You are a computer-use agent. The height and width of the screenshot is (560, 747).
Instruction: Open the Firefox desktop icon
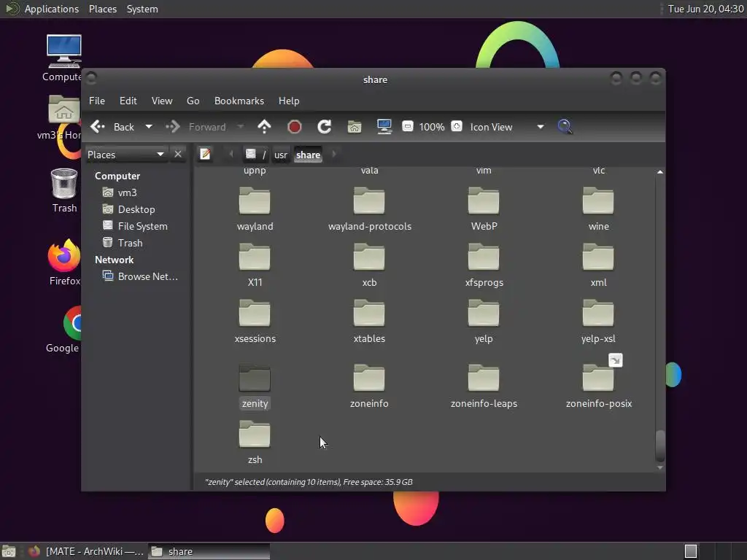coord(64,262)
